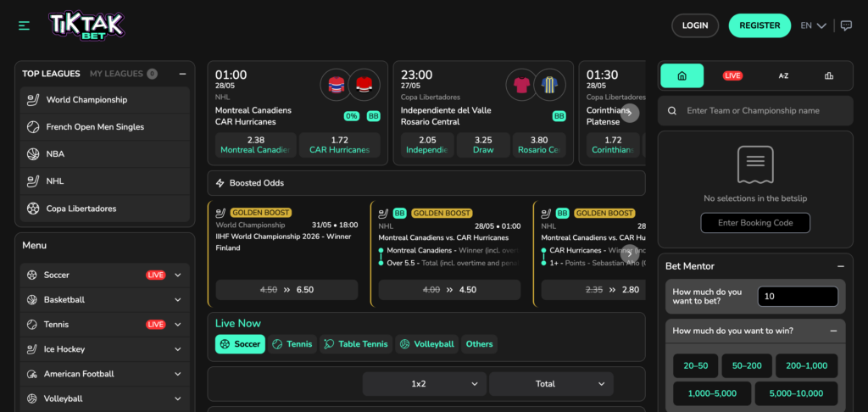Open the LIVE tab in right panel
Screen dimensions: 868x412
[732, 75]
